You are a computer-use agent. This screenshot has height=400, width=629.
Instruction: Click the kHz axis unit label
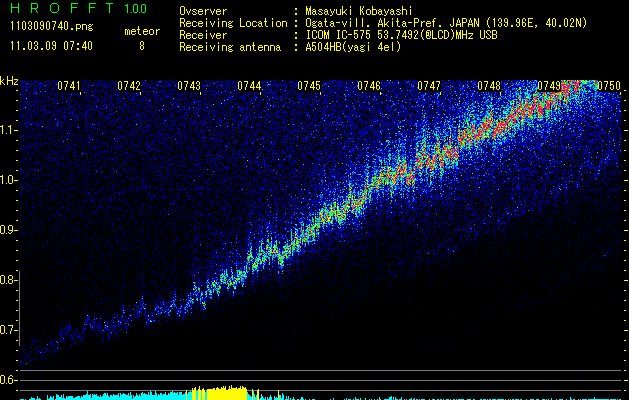click(x=9, y=81)
